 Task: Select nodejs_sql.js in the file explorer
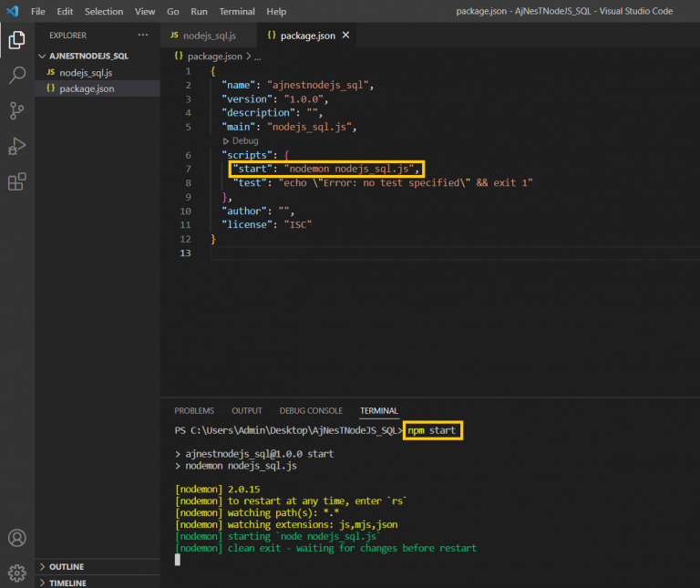86,72
